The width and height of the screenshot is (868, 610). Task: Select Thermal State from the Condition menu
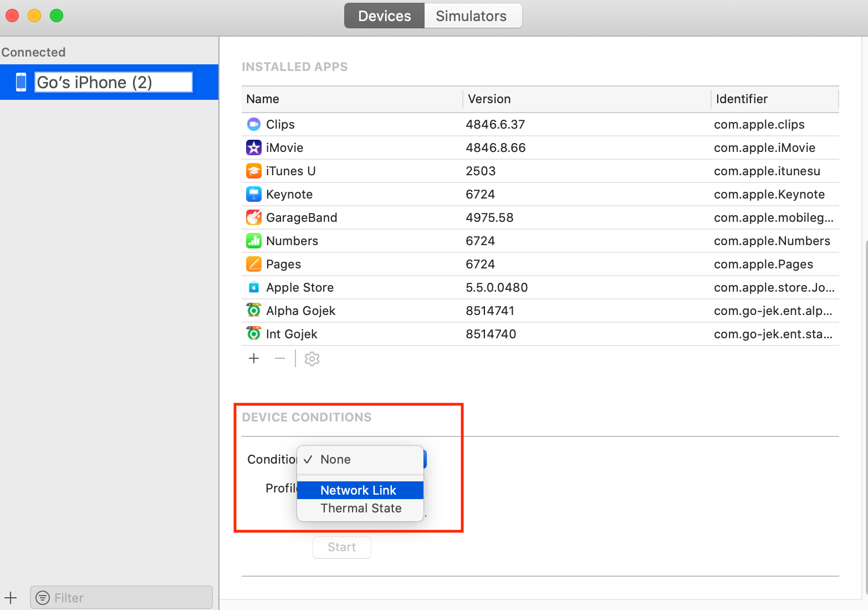point(360,508)
